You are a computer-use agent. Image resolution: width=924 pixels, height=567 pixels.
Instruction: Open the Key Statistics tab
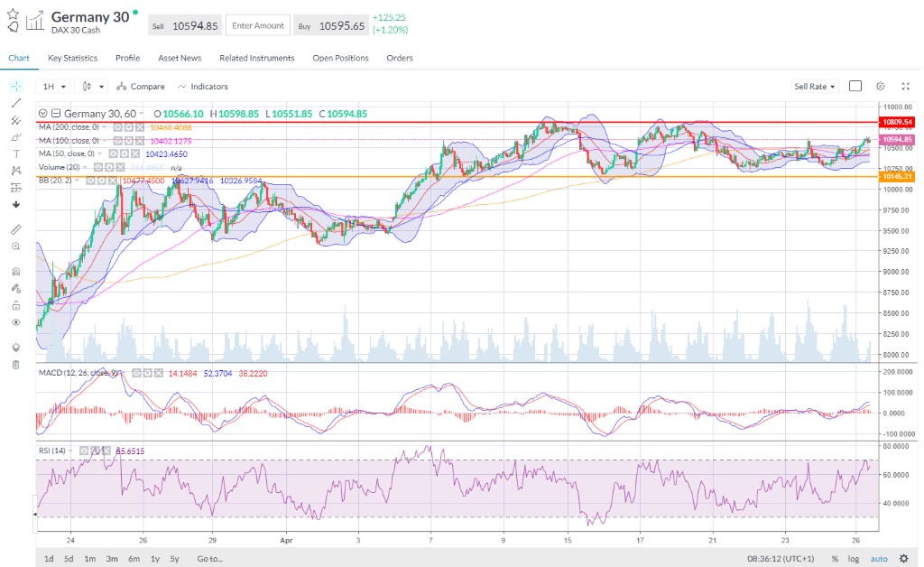(x=72, y=58)
